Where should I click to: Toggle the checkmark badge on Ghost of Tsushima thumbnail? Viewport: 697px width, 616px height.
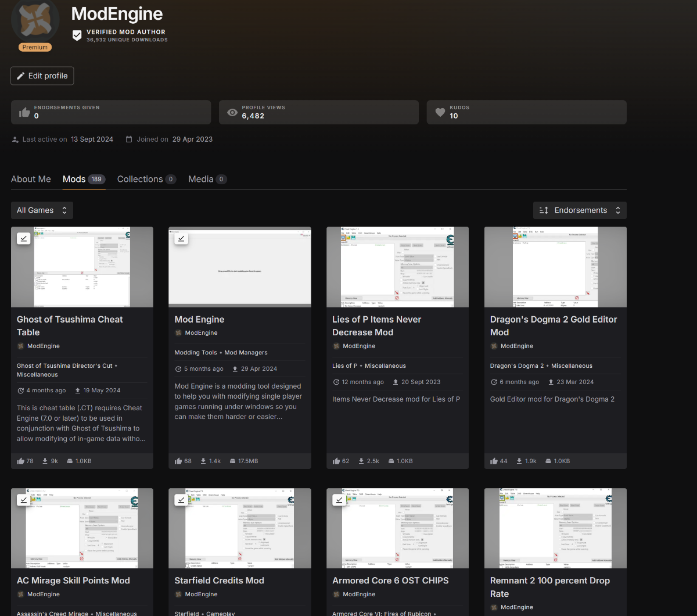tap(24, 238)
